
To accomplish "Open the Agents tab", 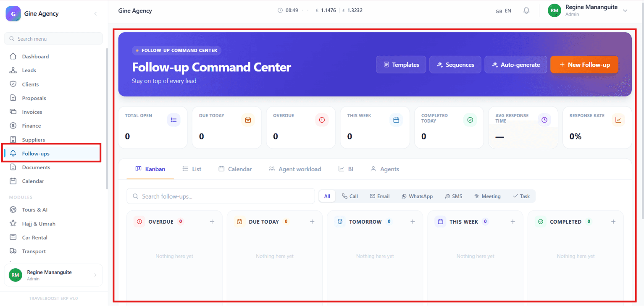I will point(384,169).
